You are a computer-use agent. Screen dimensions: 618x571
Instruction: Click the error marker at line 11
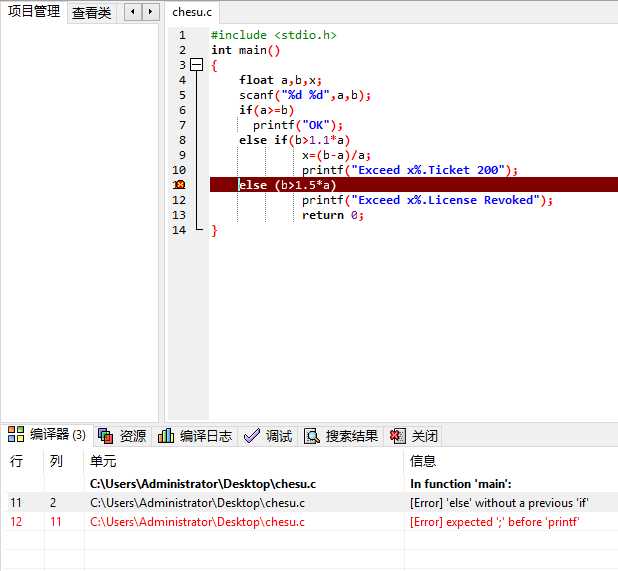click(x=180, y=184)
